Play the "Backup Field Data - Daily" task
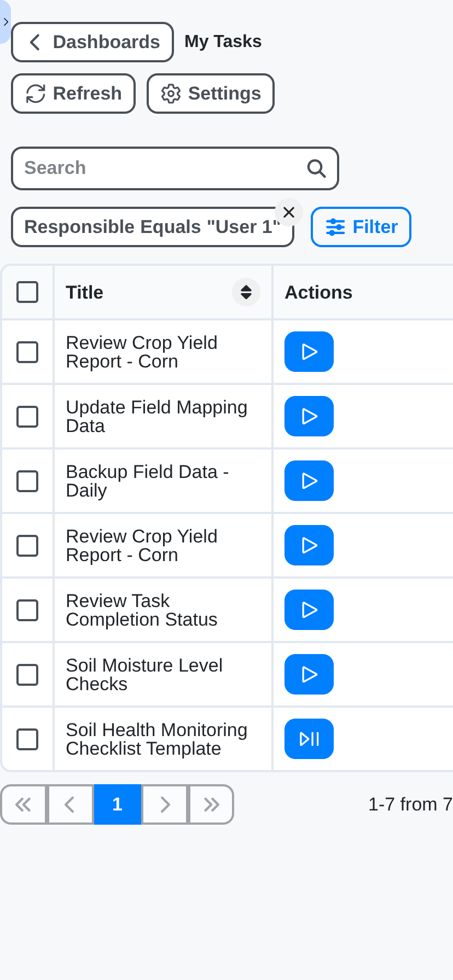Image resolution: width=453 pixels, height=980 pixels. (309, 481)
